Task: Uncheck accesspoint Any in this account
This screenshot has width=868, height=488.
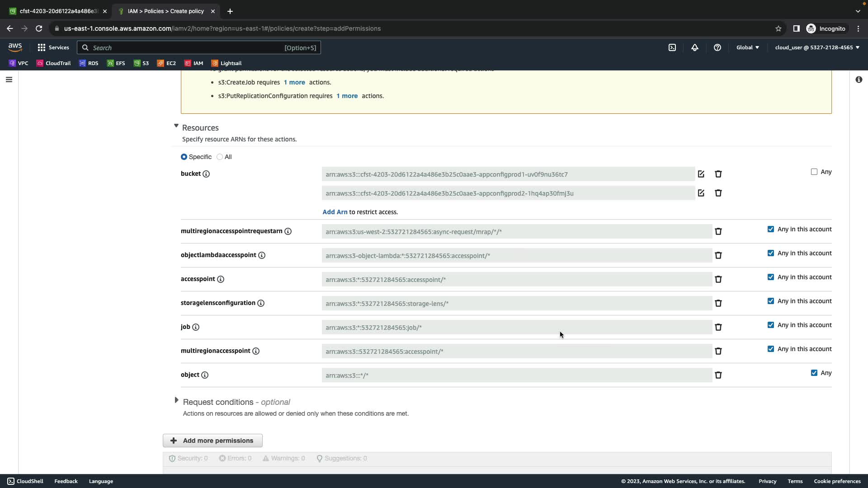Action: (770, 277)
